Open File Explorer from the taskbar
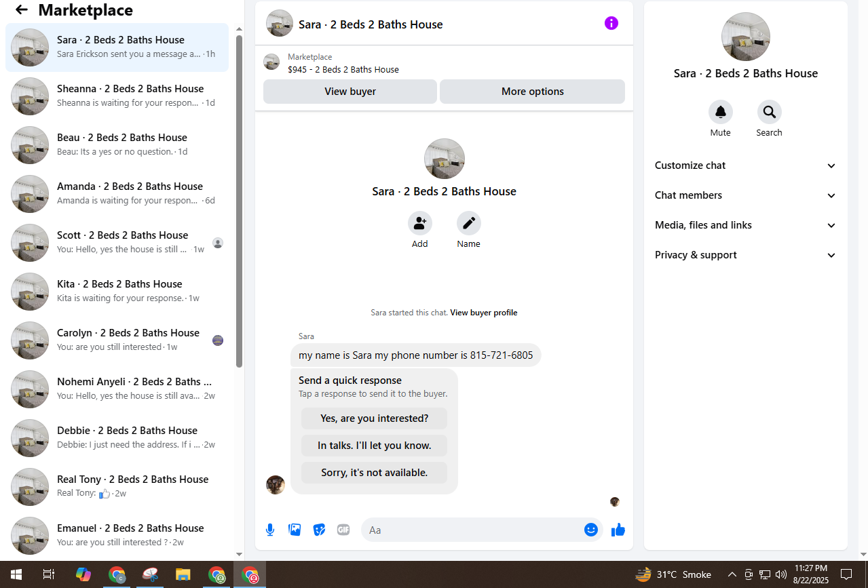This screenshot has height=588, width=868. [x=183, y=574]
